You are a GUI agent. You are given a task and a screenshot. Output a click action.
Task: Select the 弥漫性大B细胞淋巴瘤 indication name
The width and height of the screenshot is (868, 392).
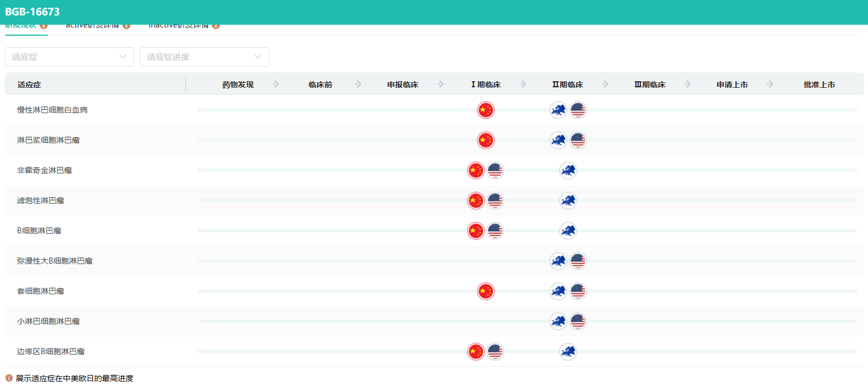pyautogui.click(x=54, y=261)
